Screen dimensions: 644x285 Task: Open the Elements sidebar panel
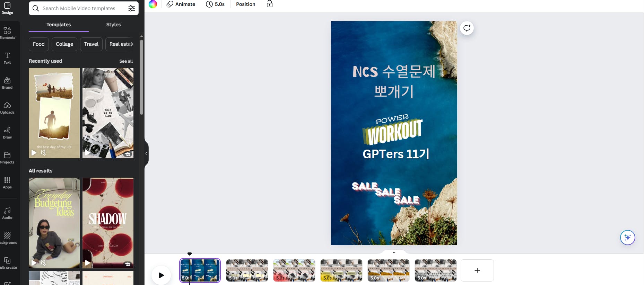pyautogui.click(x=7, y=33)
